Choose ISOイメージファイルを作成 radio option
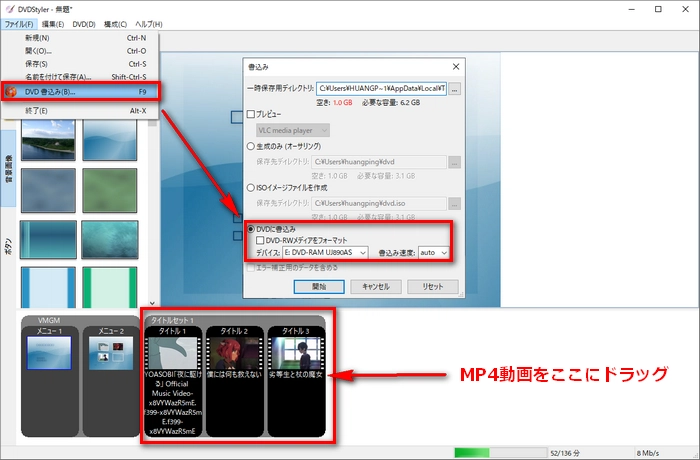This screenshot has height=460, width=700. click(x=252, y=187)
